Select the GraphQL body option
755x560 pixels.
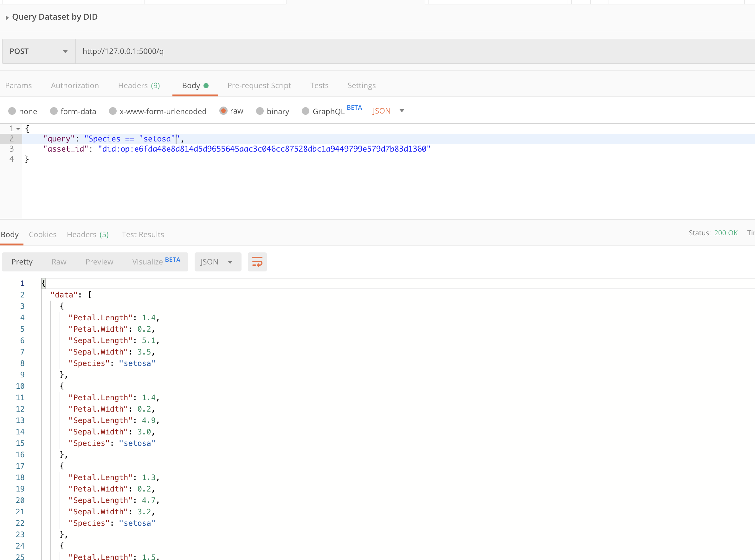pyautogui.click(x=306, y=111)
